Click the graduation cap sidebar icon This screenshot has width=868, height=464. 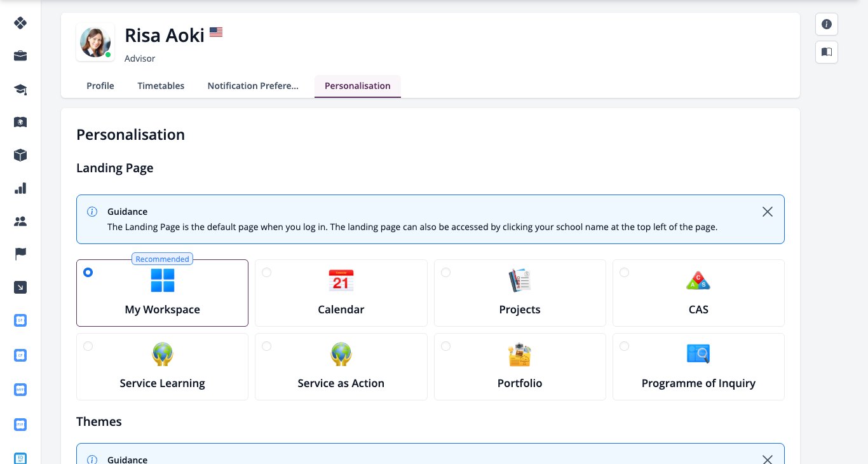click(20, 89)
